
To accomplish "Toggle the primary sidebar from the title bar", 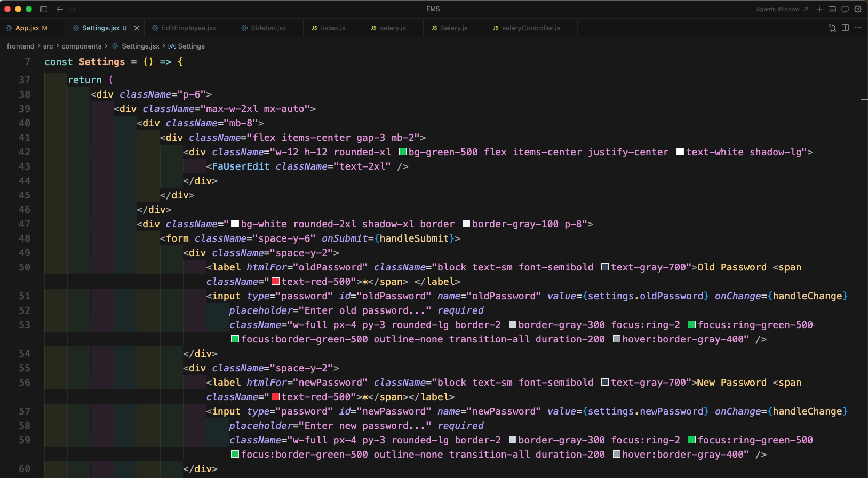I will [44, 9].
